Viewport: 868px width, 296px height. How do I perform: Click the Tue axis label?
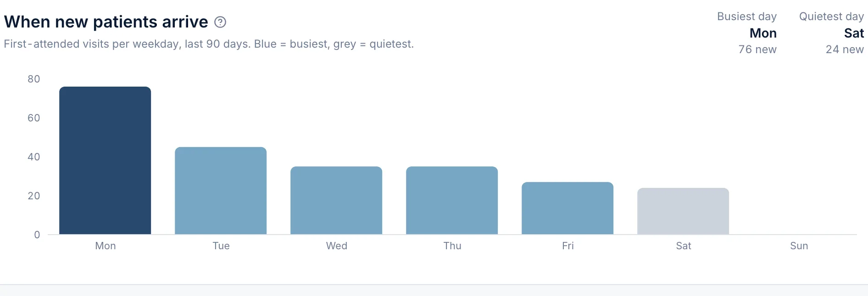tap(221, 246)
